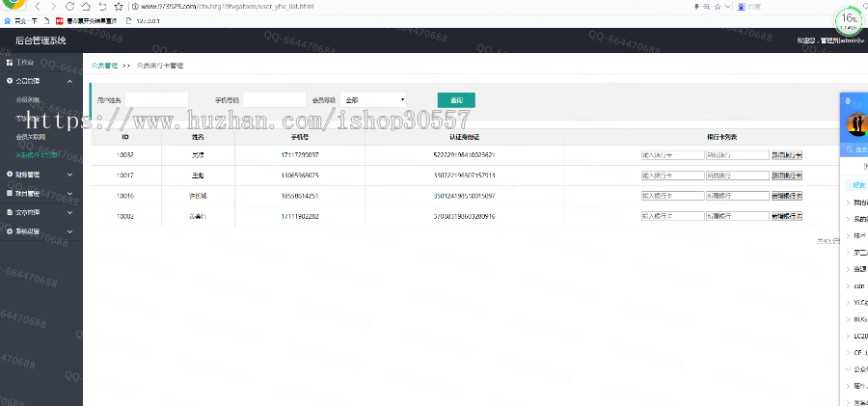This screenshot has height=406, width=868.
Task: Open 会员列表 submenu item
Action: click(x=28, y=100)
